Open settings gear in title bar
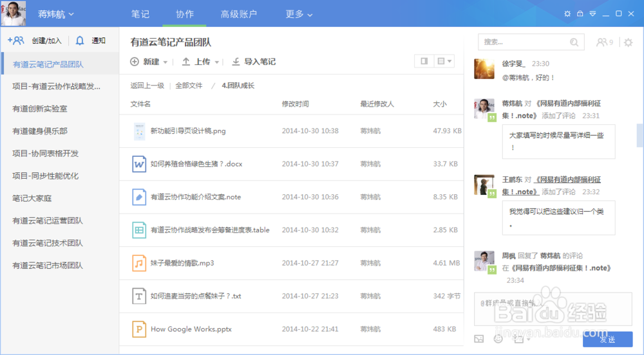 (x=567, y=14)
